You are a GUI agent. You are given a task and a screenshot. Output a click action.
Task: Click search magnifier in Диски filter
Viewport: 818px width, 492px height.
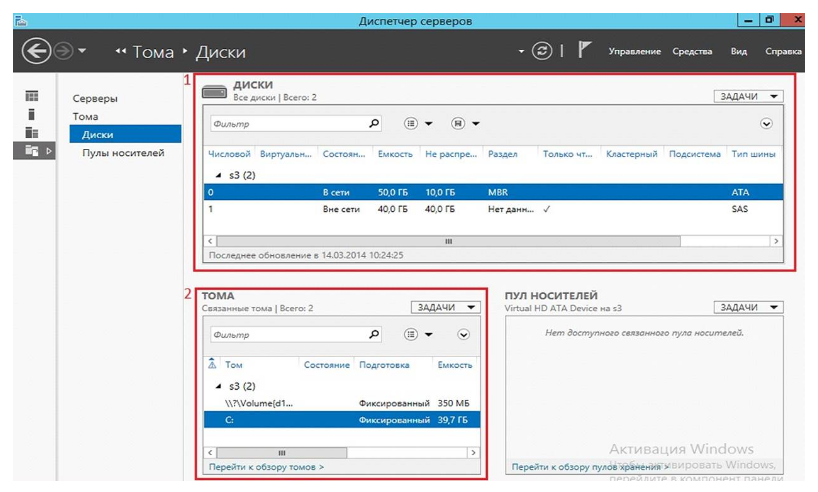(374, 124)
